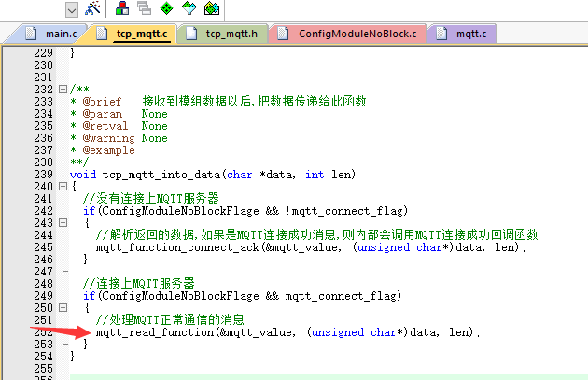
Task: Click on tcp_mqtt_into_data function name
Action: 161,175
